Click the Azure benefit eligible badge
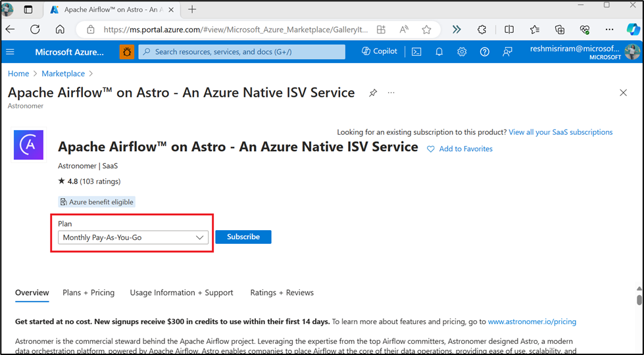This screenshot has width=644, height=355. coord(97,202)
